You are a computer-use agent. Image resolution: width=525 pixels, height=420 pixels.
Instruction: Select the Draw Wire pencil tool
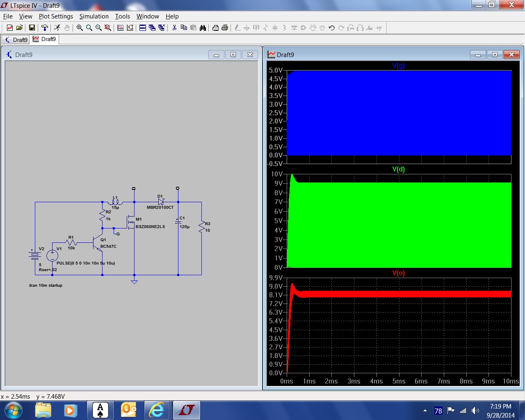click(237, 28)
